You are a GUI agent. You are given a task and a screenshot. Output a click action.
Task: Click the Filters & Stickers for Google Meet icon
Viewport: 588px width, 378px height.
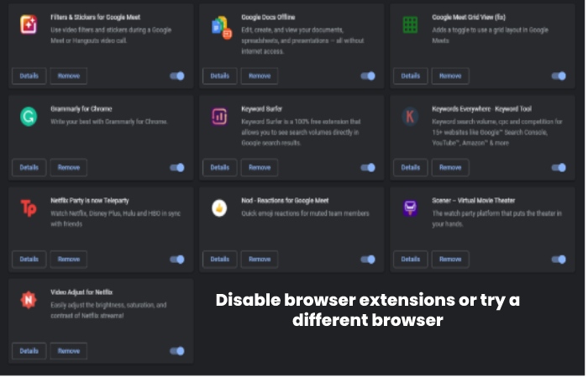pyautogui.click(x=29, y=24)
